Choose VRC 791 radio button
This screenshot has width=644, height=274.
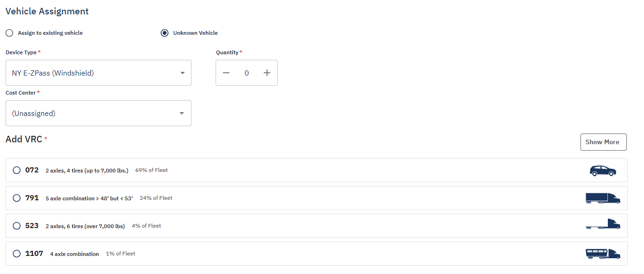click(17, 198)
